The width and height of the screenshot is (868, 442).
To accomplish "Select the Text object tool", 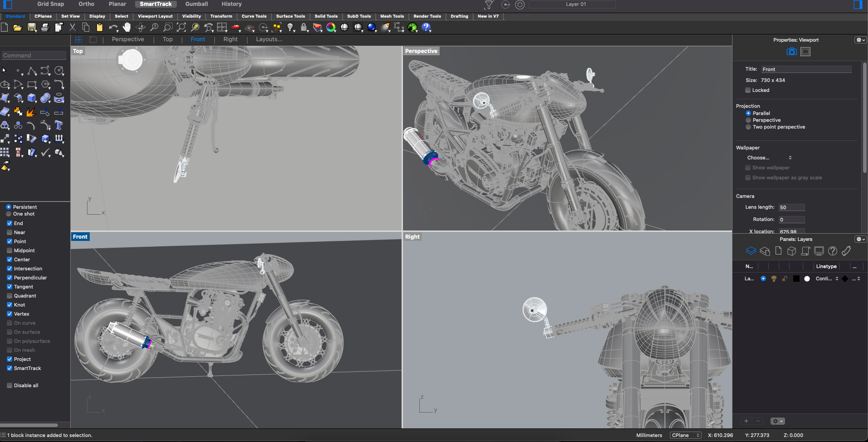I will tap(58, 125).
